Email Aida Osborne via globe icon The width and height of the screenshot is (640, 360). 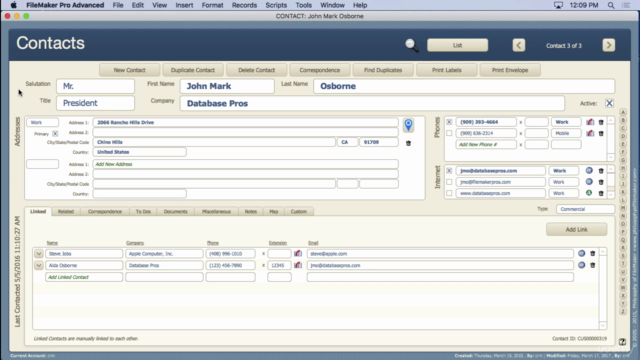(x=582, y=265)
